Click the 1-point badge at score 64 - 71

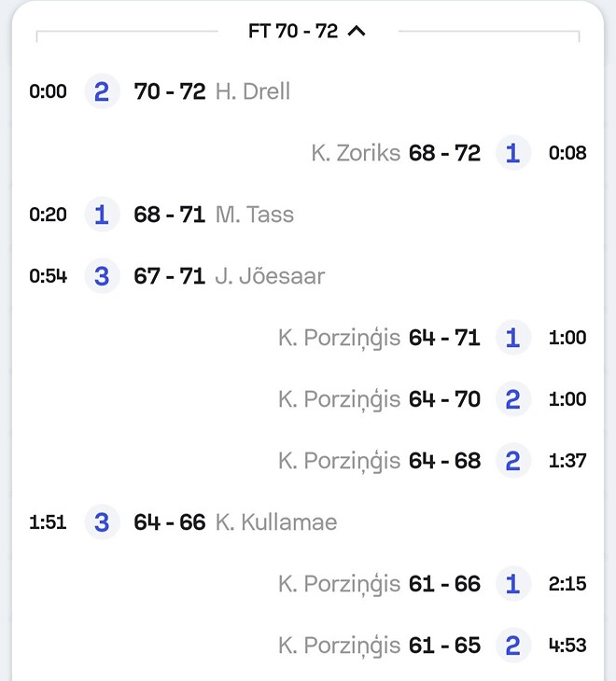pyautogui.click(x=511, y=338)
